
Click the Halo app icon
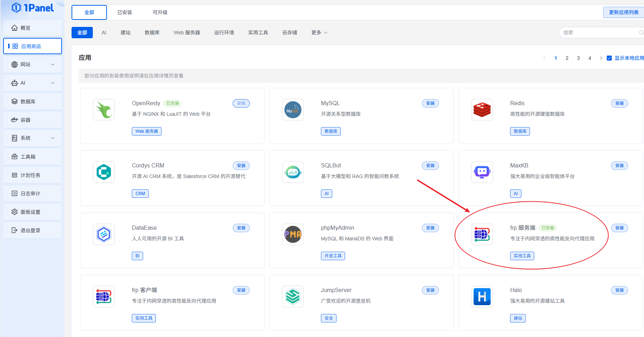pos(482,297)
